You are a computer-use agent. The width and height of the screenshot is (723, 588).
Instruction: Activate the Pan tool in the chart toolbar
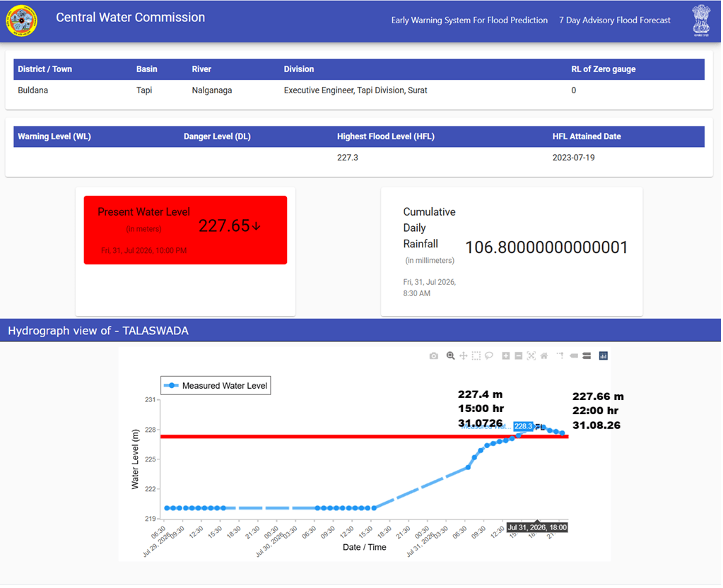464,356
